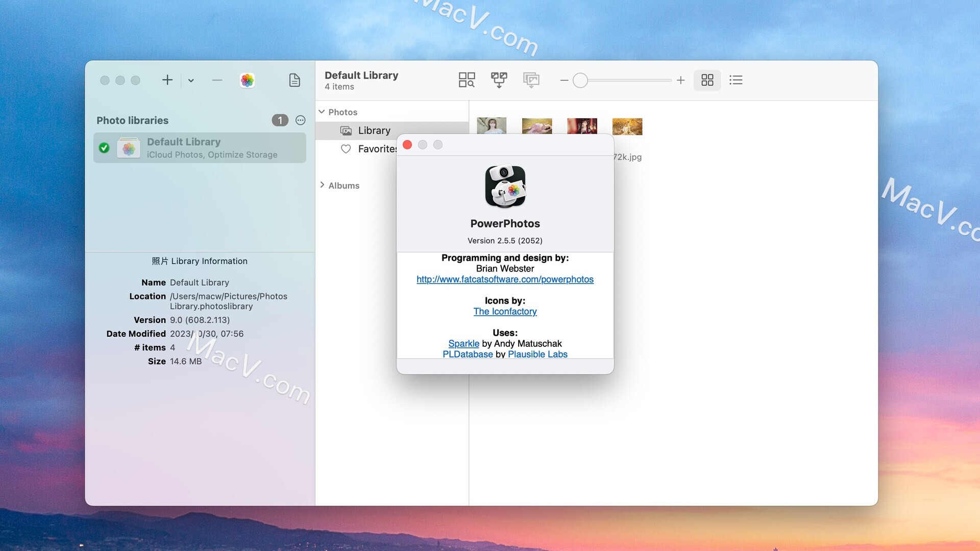Select Library in the Photos tree
Image resolution: width=980 pixels, height=551 pixels.
[391, 131]
